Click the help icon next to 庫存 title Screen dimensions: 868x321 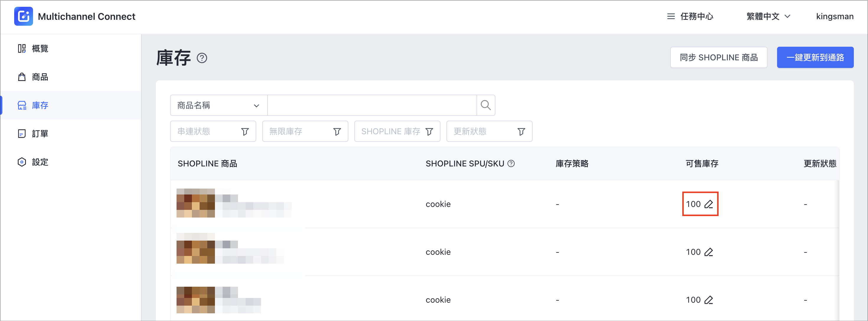(202, 58)
